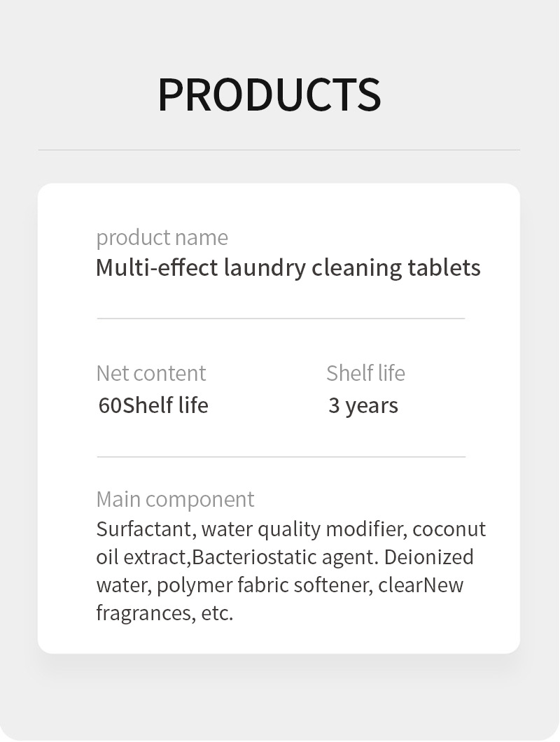Click the "Net content" label

click(150, 373)
